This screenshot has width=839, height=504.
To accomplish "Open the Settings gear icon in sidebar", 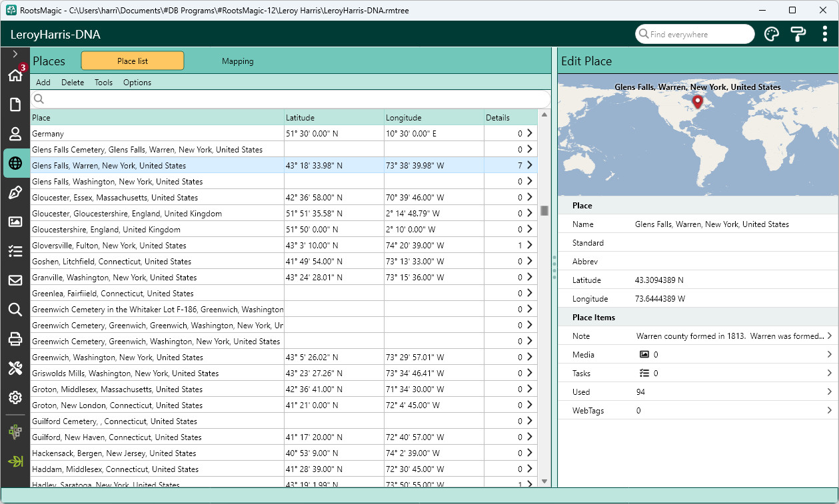I will point(15,397).
